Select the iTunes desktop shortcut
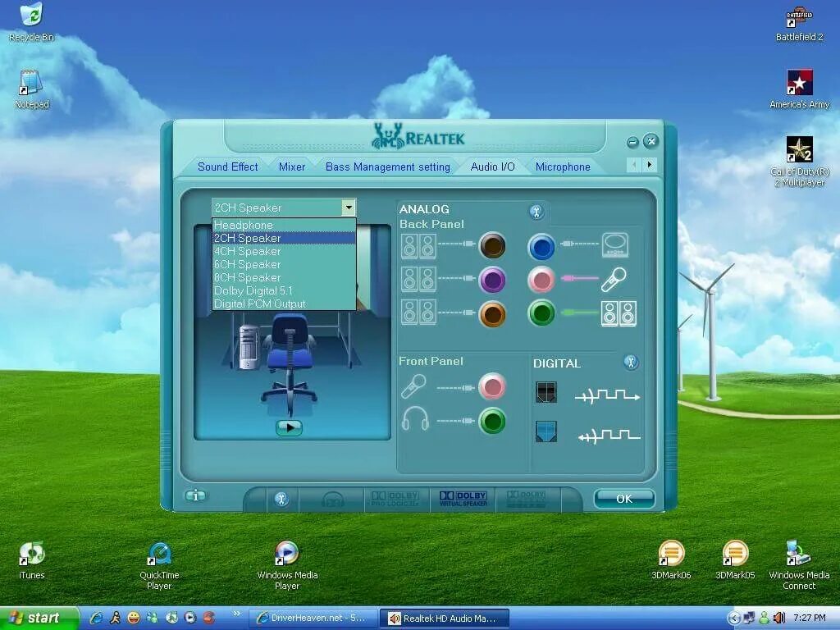Screen dimensions: 840x630 tap(31, 561)
